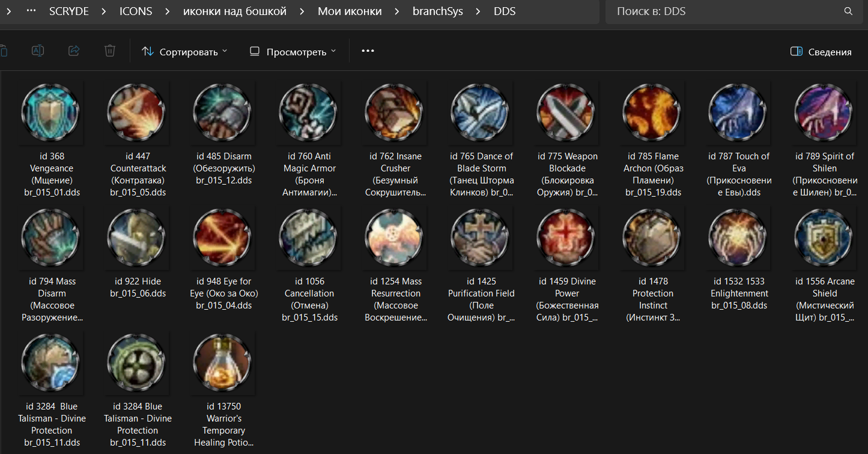Select the id 447 Counterattack file
868x454 pixels.
pyautogui.click(x=136, y=112)
